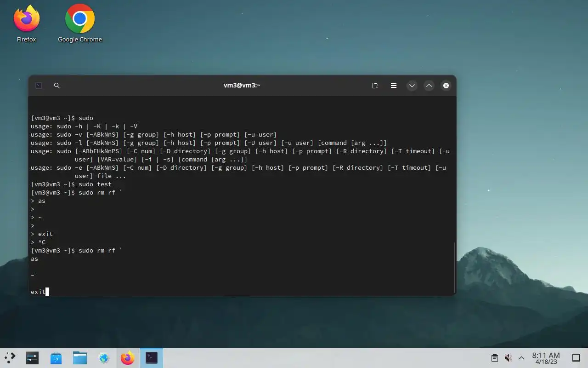Screen dimensions: 588x368
Task: Click the 'usage: sudo -v' line
Action: tap(154, 135)
